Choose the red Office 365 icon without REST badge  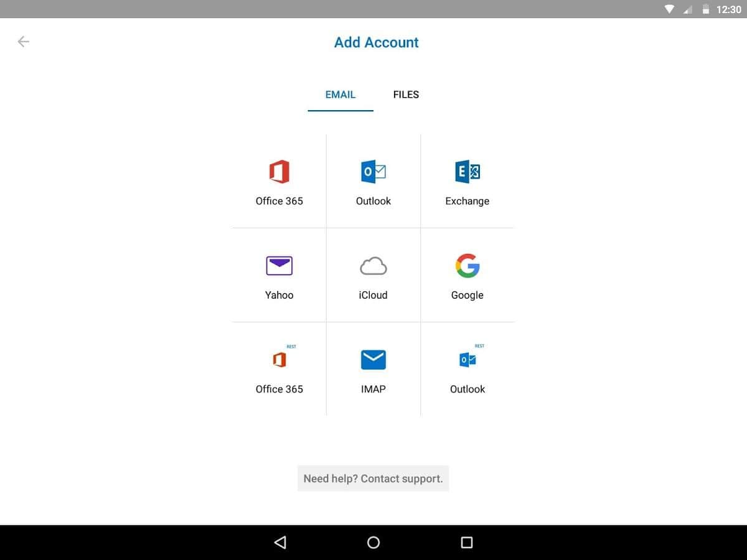(280, 172)
